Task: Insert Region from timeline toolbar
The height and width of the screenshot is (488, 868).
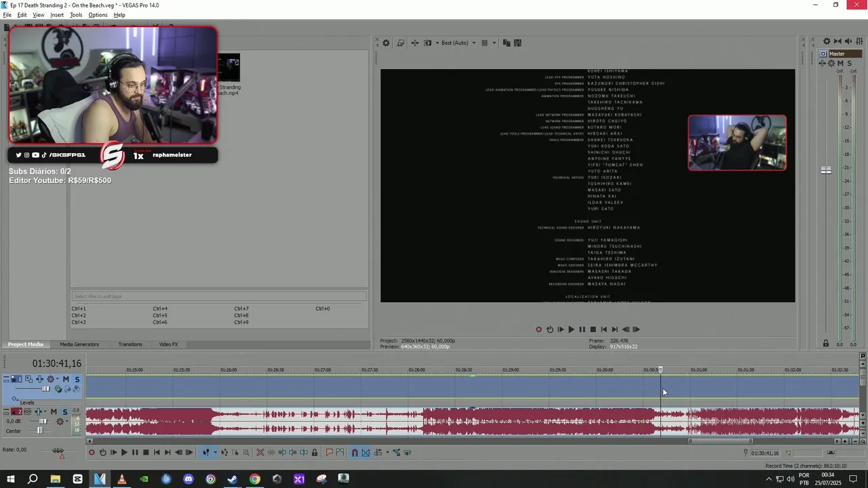Action: 340,452
